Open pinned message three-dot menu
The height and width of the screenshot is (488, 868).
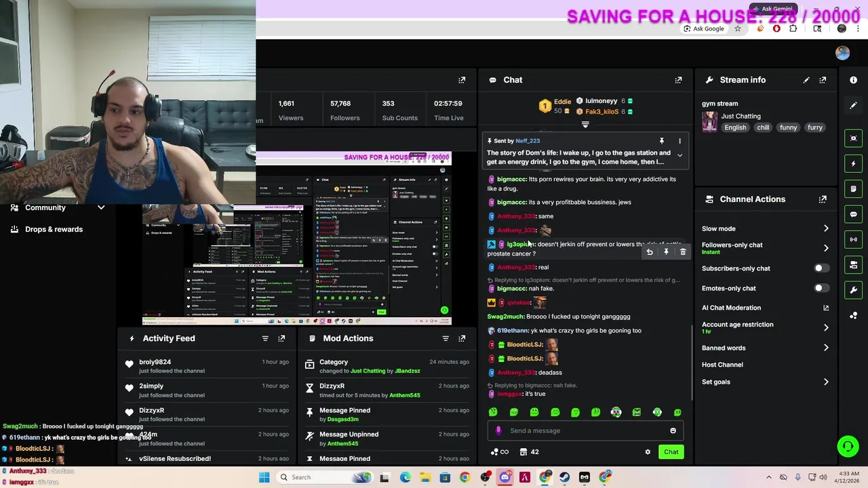coord(679,141)
